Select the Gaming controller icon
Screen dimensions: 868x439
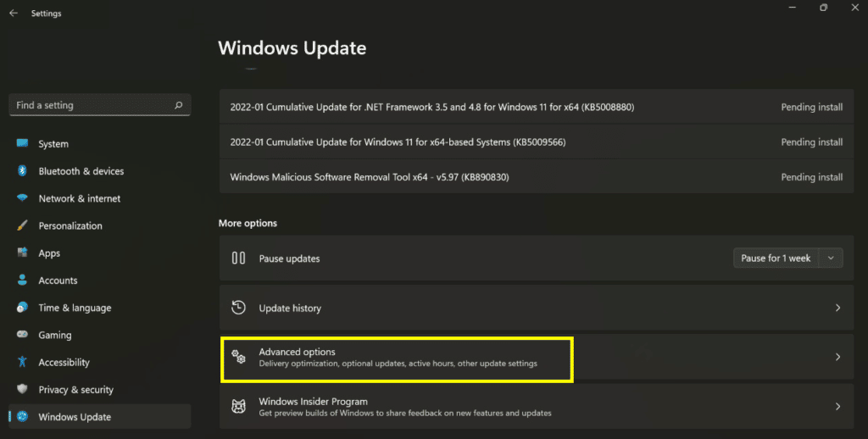click(x=22, y=335)
